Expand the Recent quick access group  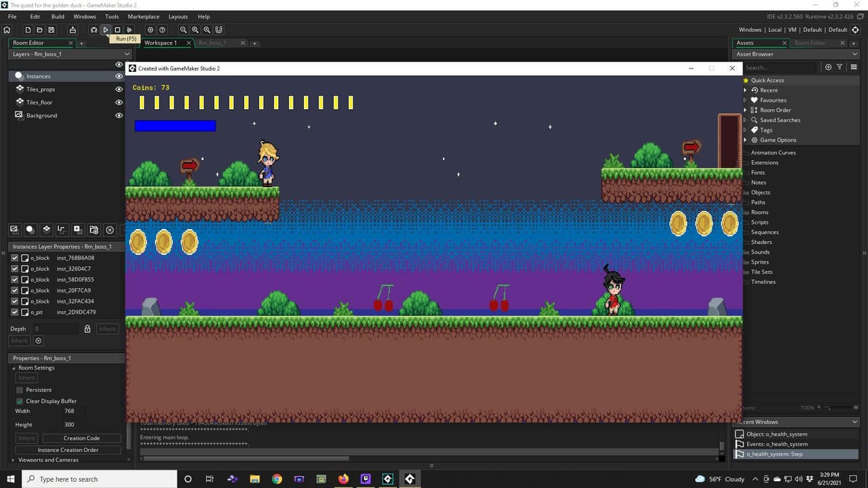point(745,90)
